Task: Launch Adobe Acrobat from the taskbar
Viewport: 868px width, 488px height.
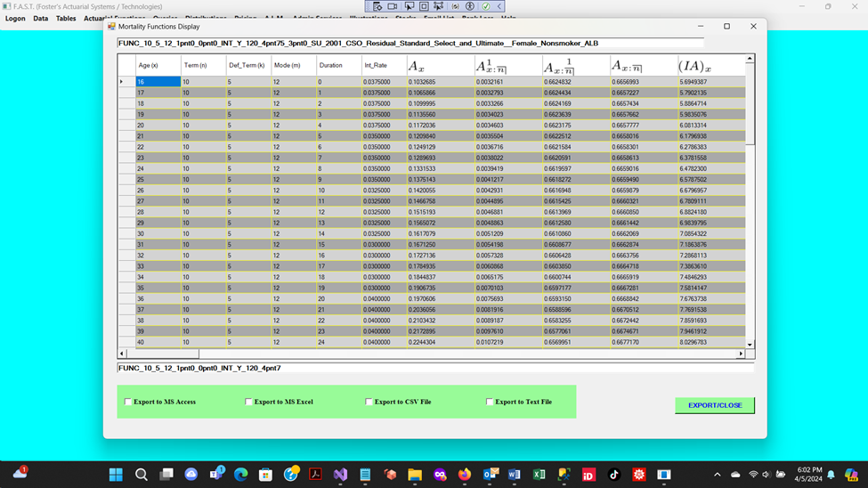Action: click(x=315, y=475)
